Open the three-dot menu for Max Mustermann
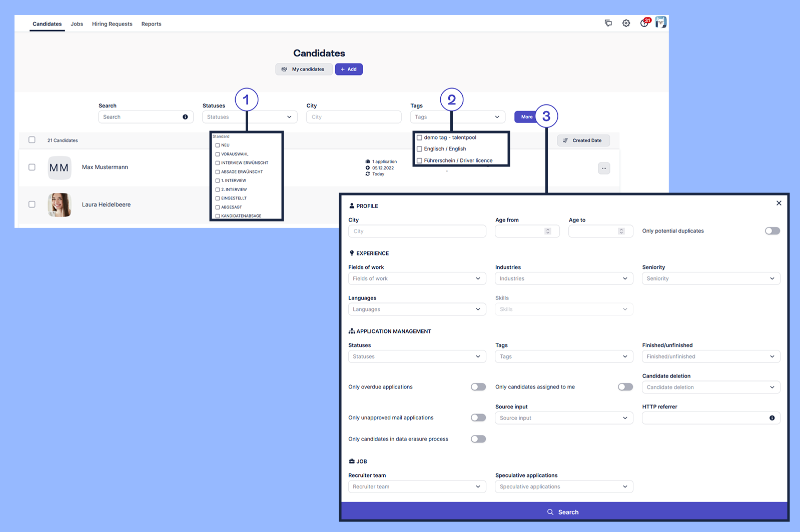 tap(604, 168)
